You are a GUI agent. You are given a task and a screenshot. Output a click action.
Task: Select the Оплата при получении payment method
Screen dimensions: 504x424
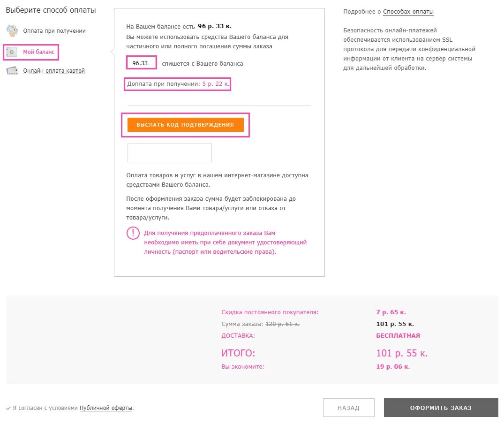(x=54, y=31)
